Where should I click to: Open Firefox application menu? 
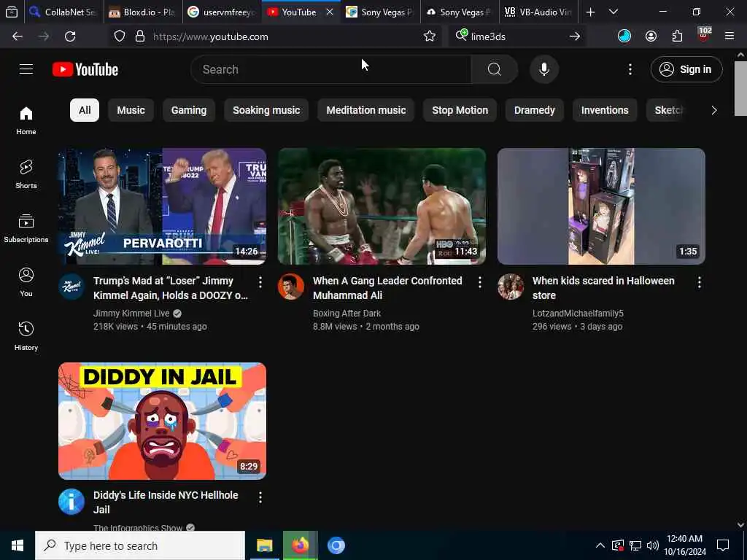point(729,36)
